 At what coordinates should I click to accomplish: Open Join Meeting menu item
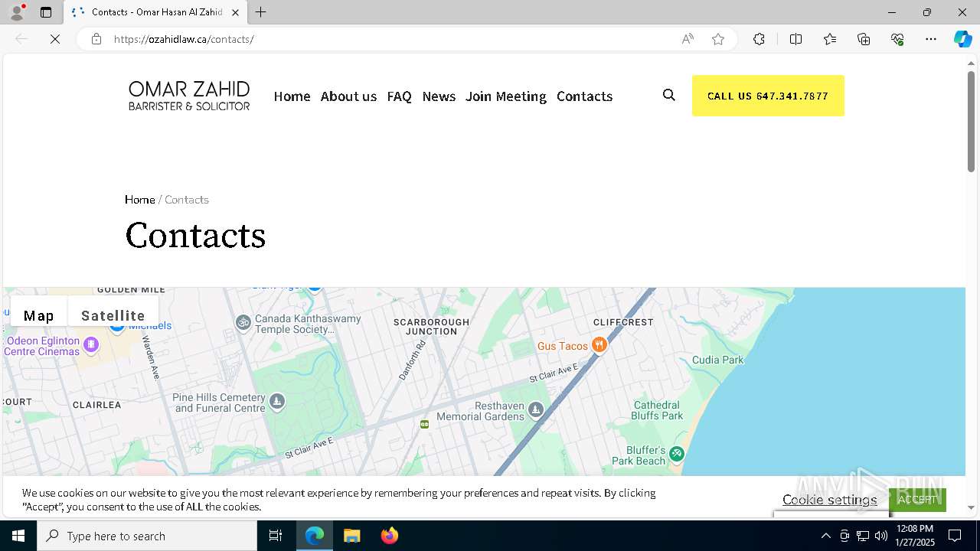[506, 96]
